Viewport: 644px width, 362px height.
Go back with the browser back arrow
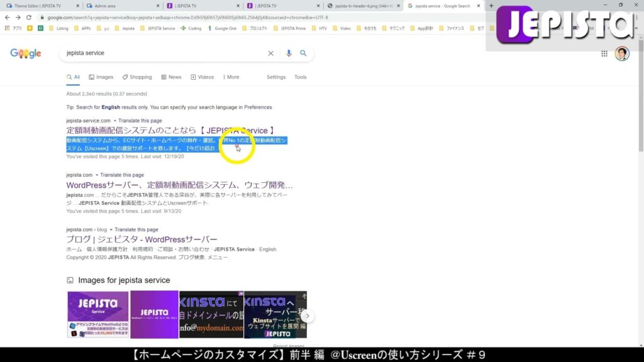[7, 18]
